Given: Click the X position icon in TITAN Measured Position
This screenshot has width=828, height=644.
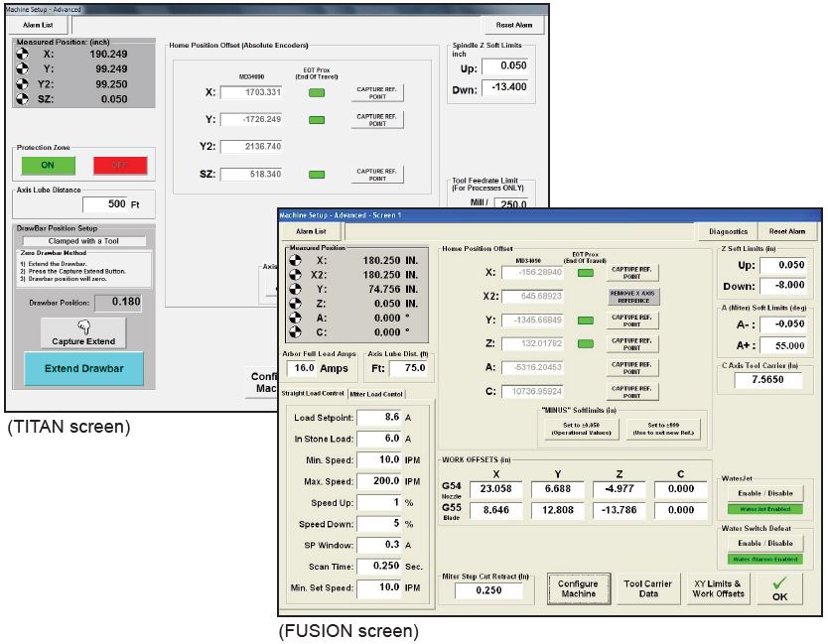Looking at the screenshot, I should tap(22, 54).
